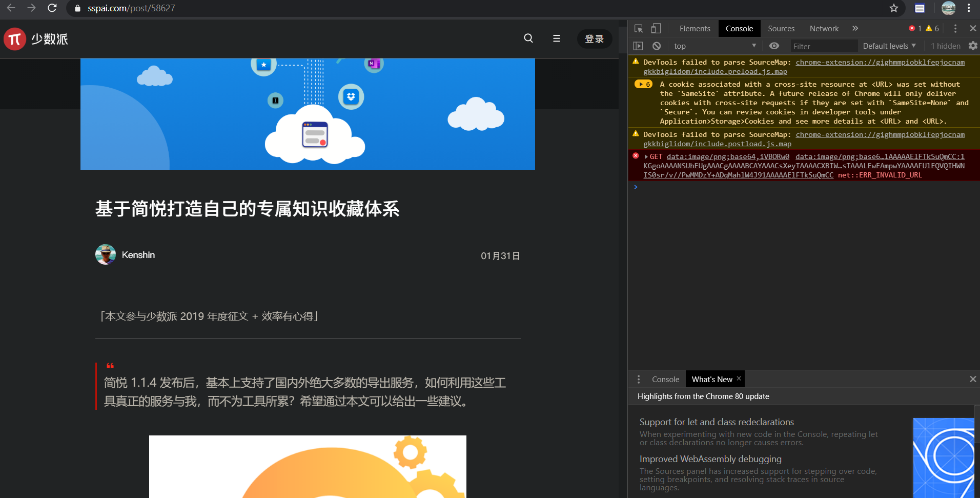Select the inspect element tool
Viewport: 980px width, 498px height.
pyautogui.click(x=638, y=28)
